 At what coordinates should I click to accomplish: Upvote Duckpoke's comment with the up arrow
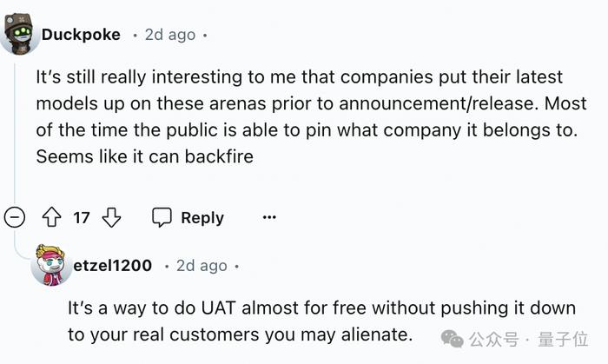[x=51, y=217]
